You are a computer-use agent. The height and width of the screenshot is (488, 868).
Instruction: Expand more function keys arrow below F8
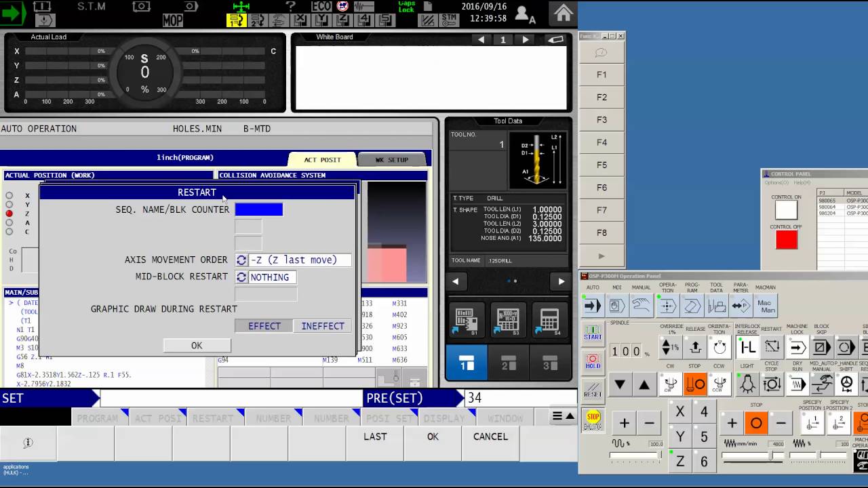[x=601, y=256]
